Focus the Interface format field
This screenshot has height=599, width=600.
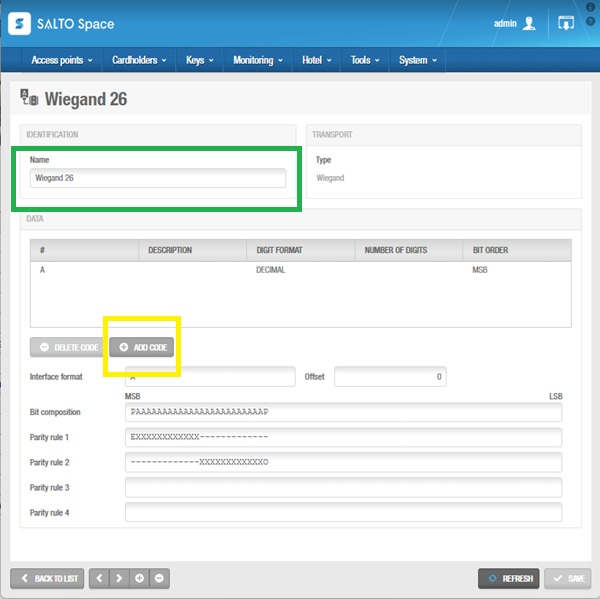(x=210, y=377)
